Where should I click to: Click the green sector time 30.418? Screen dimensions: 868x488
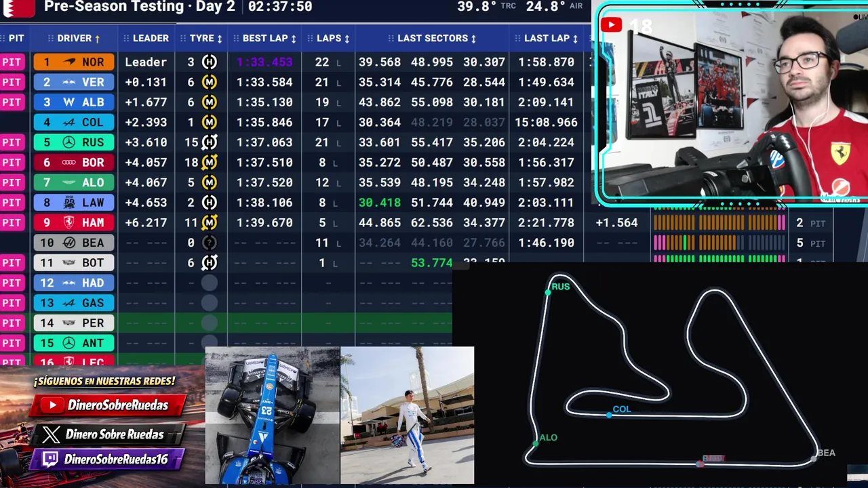click(x=380, y=203)
